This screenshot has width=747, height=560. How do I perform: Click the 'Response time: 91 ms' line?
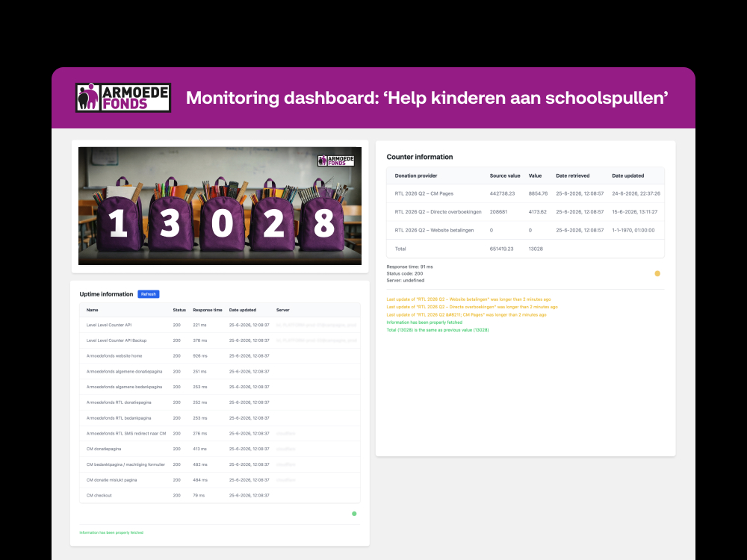coord(409,267)
